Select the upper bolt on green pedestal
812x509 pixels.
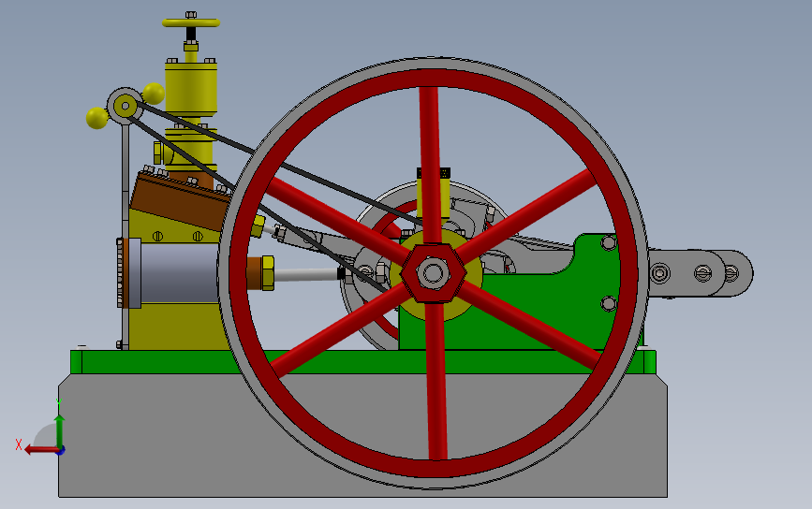pyautogui.click(x=609, y=242)
